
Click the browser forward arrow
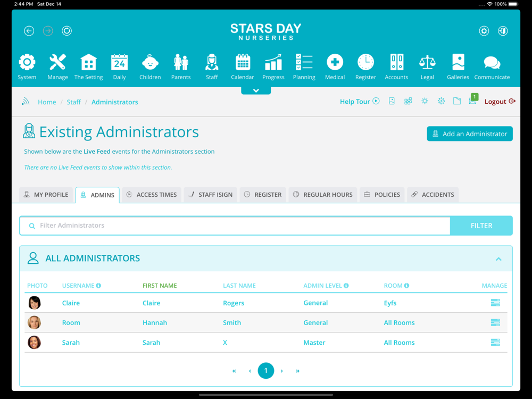click(48, 31)
